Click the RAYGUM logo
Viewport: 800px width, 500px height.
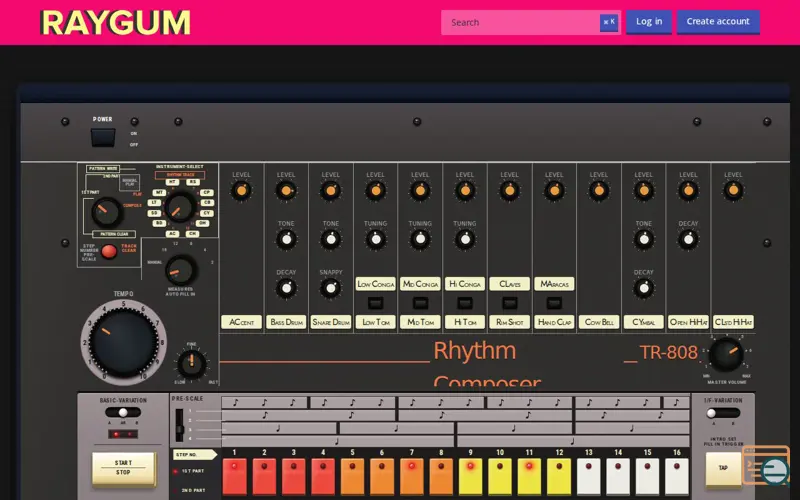[x=115, y=22]
